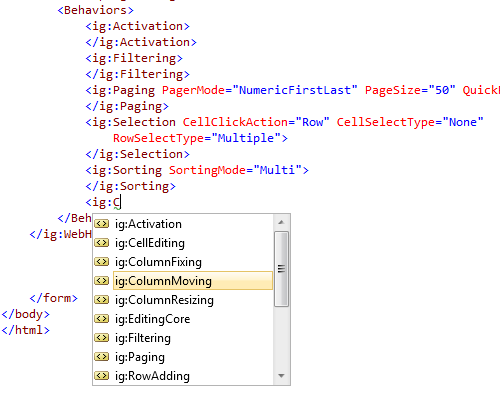
Task: Click the IntelliSense list scroll up arrow
Action: click(x=281, y=222)
